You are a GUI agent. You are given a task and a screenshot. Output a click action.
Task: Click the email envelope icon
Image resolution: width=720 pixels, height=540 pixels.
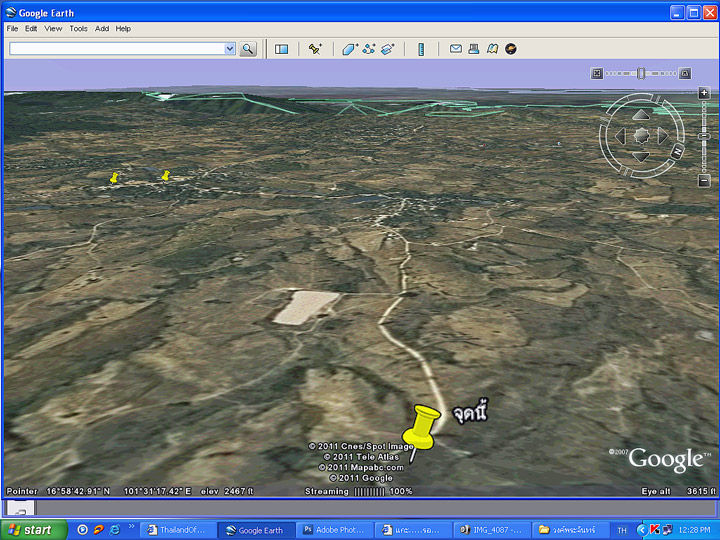click(x=455, y=48)
